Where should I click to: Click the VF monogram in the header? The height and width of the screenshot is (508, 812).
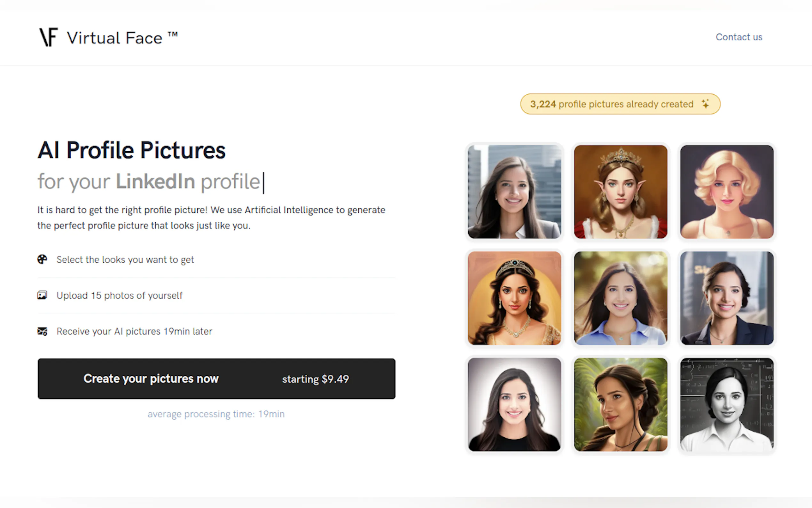(x=49, y=37)
